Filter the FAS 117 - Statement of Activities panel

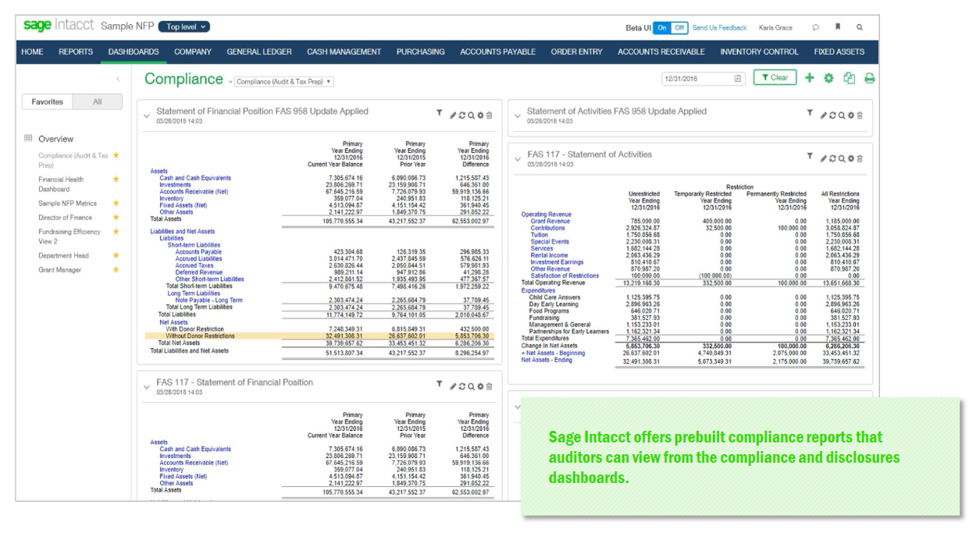(x=810, y=157)
